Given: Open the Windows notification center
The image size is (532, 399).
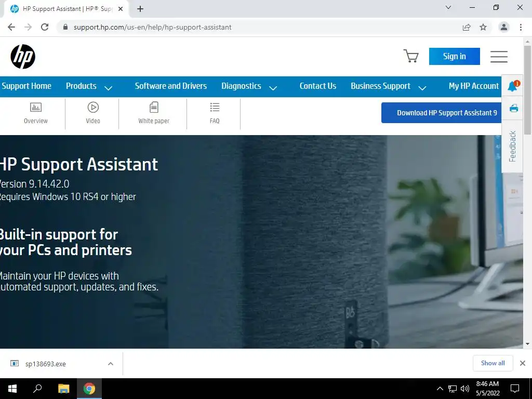Looking at the screenshot, I should [x=515, y=389].
